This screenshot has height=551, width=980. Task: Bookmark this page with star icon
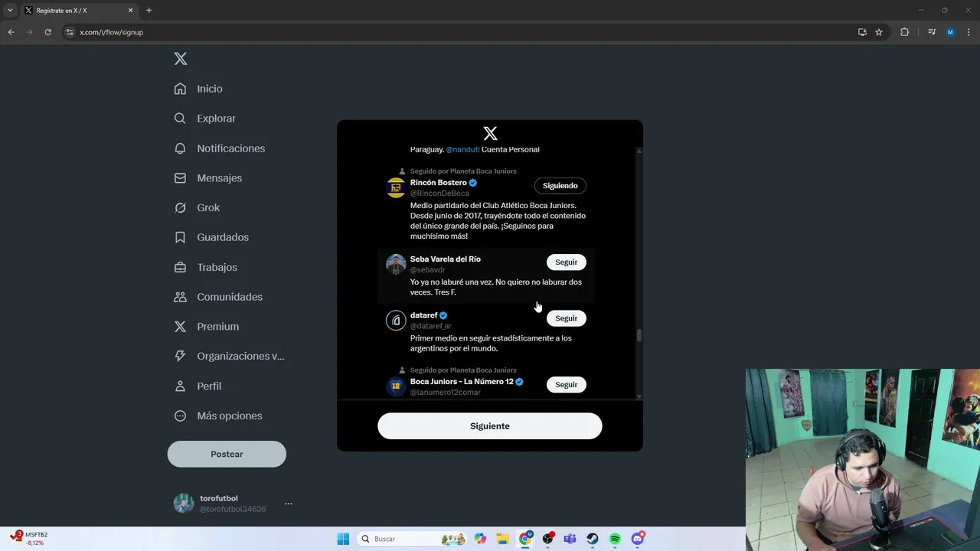879,32
